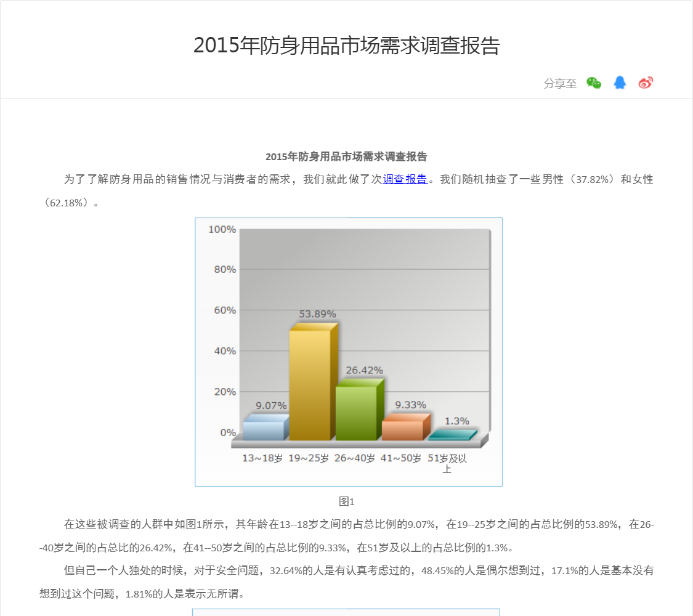Click the 图1 caption below the chart
This screenshot has width=693, height=616.
click(x=346, y=501)
